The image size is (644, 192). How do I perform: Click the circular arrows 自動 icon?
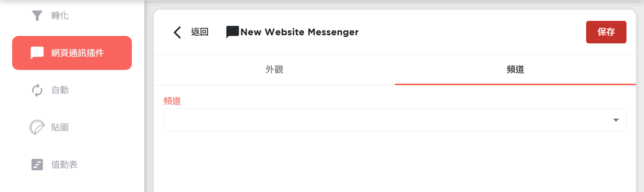pos(37,90)
